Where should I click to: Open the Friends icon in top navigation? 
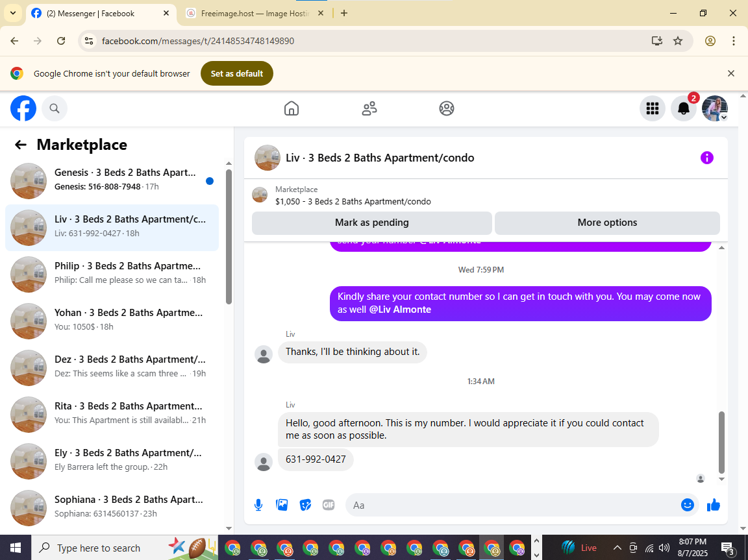(369, 108)
